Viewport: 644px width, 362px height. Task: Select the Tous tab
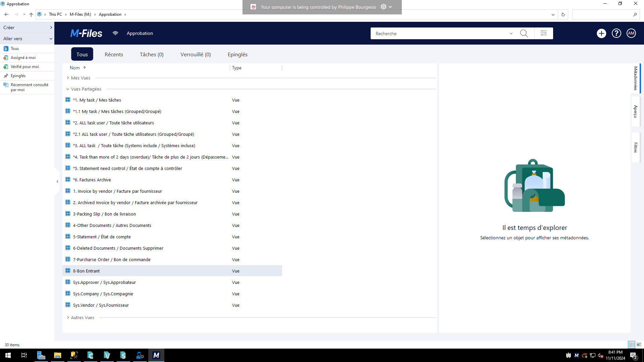[82, 54]
